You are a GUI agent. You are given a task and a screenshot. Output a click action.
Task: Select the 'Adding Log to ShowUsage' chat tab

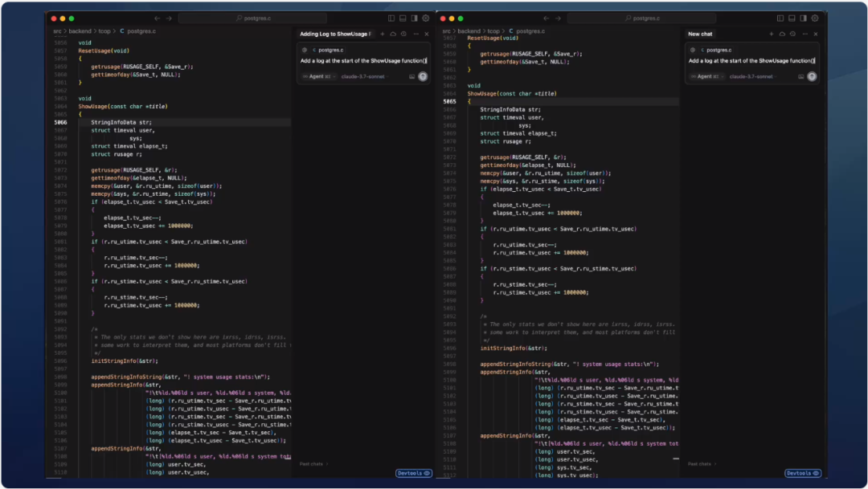335,34
